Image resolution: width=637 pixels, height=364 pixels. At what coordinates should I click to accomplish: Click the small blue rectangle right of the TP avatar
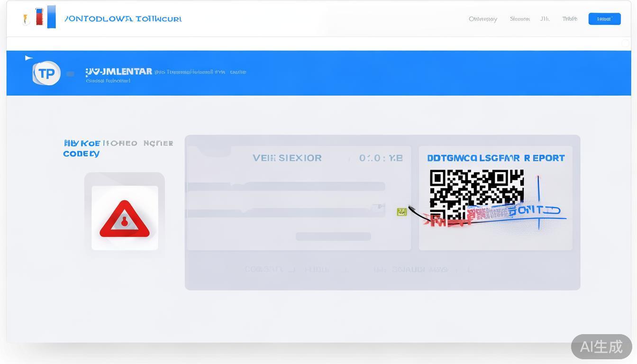coord(70,74)
